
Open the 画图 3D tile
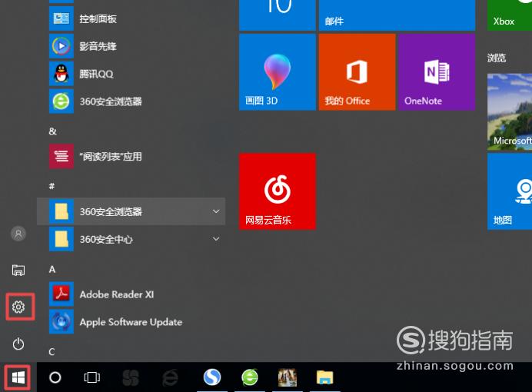click(x=278, y=72)
